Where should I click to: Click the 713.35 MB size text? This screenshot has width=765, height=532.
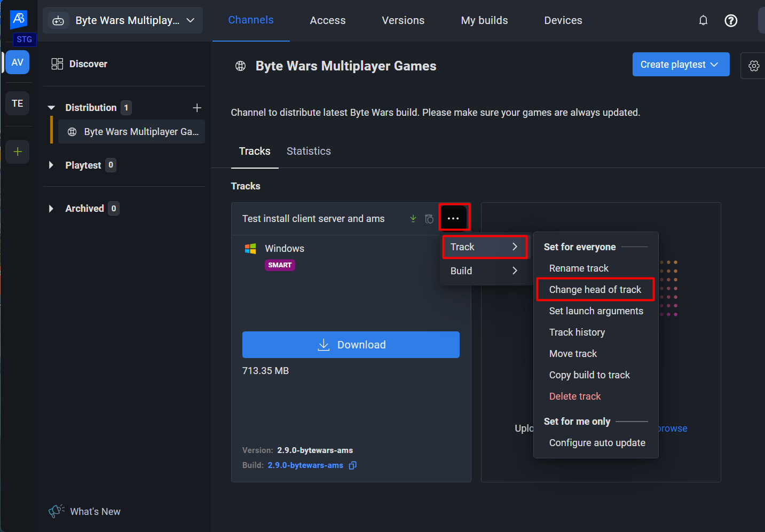tap(265, 371)
